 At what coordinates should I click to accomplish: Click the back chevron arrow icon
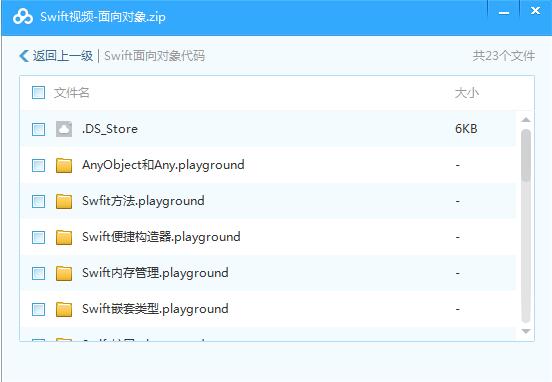coord(24,56)
